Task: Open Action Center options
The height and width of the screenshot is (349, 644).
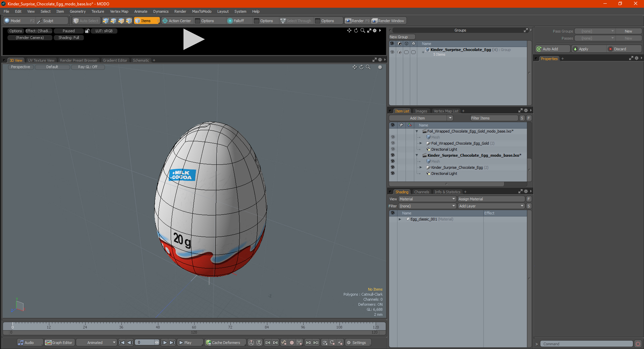Action: (x=177, y=21)
